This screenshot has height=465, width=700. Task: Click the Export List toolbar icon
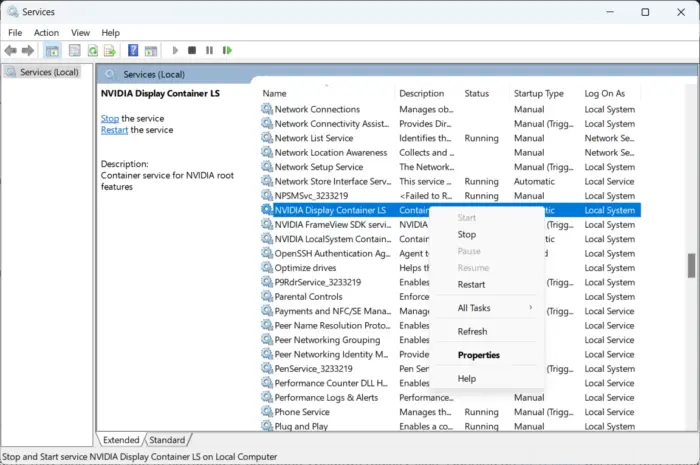(x=111, y=50)
